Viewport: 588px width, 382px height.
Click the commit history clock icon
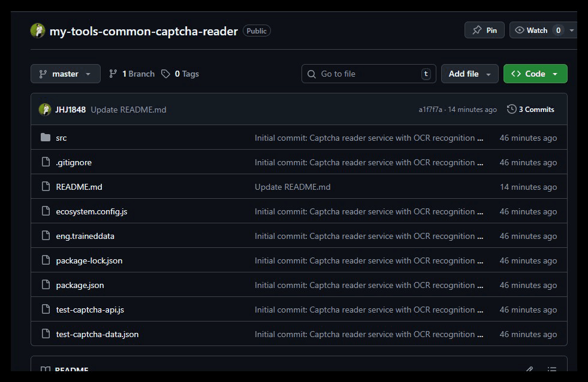click(x=511, y=110)
